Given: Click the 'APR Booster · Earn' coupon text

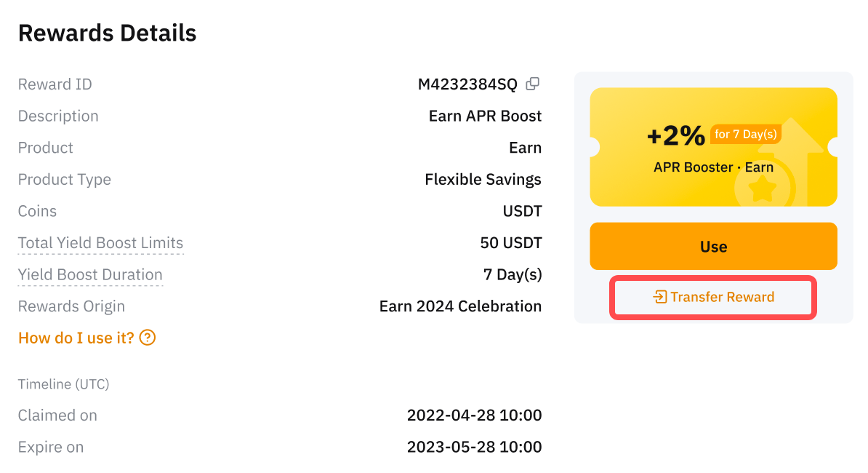Looking at the screenshot, I should [713, 167].
